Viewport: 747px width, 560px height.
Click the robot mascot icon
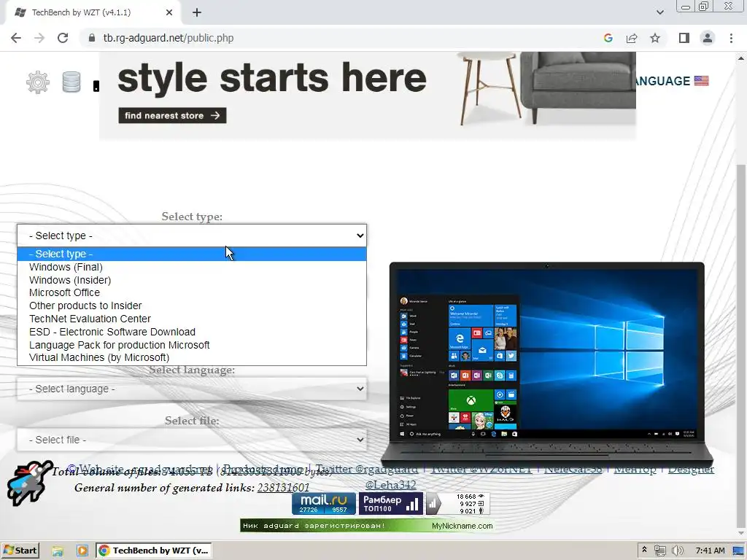pyautogui.click(x=28, y=483)
